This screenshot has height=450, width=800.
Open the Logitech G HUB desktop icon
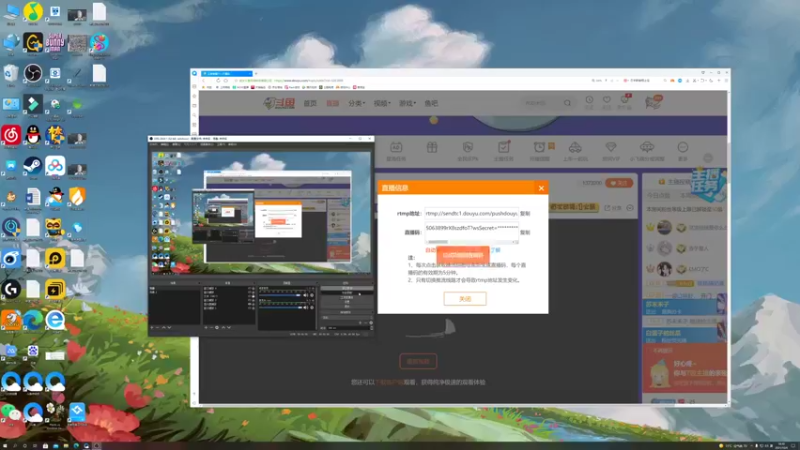click(11, 289)
